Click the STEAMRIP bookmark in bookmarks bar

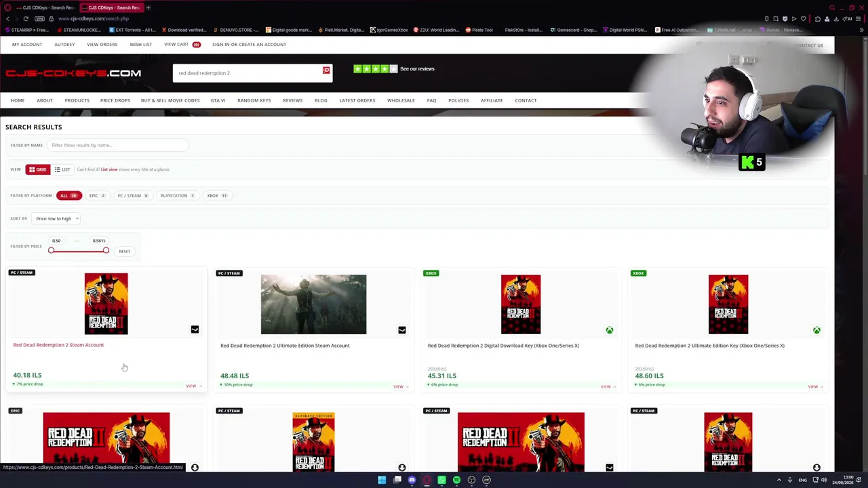(26, 30)
